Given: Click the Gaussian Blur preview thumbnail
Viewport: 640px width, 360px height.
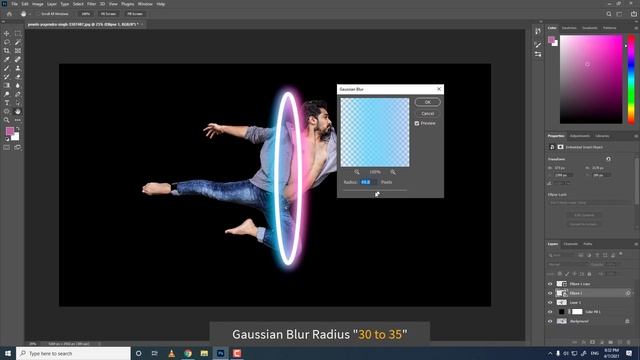Looking at the screenshot, I should coord(375,132).
